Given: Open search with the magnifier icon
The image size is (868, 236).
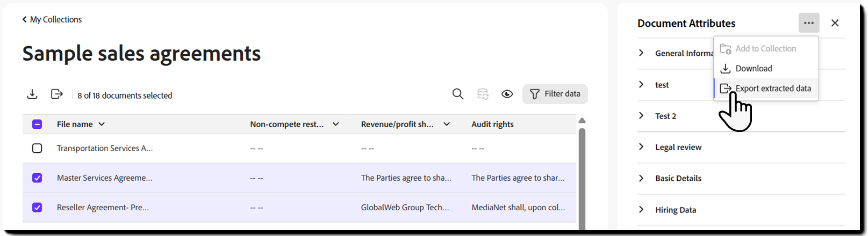Looking at the screenshot, I should (x=458, y=94).
